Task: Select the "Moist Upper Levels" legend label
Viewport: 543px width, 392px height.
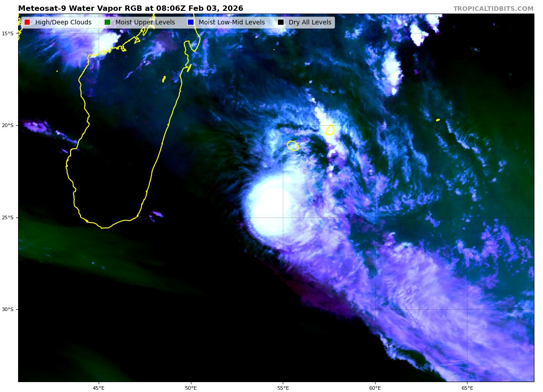Action: [x=145, y=22]
